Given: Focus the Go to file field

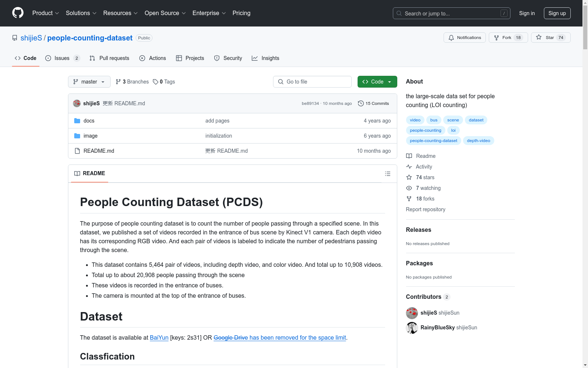Looking at the screenshot, I should click(x=312, y=82).
